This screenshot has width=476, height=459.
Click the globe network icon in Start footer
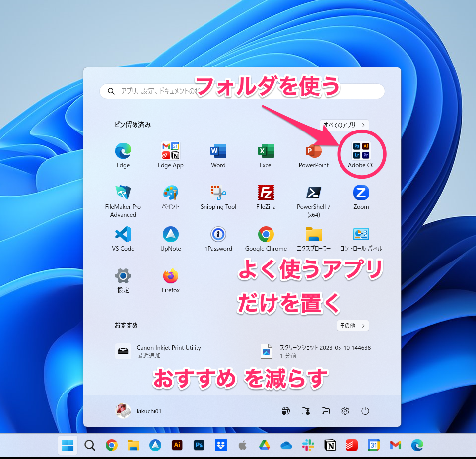(286, 411)
